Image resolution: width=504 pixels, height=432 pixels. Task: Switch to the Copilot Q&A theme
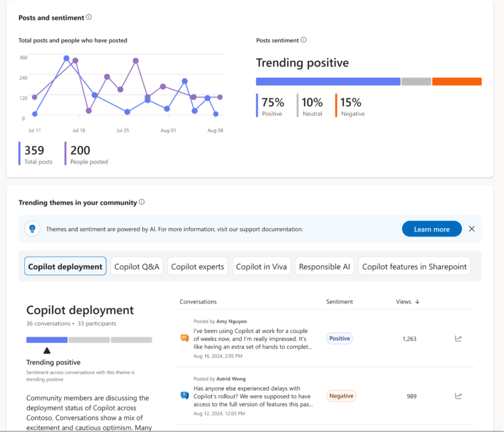pos(137,266)
